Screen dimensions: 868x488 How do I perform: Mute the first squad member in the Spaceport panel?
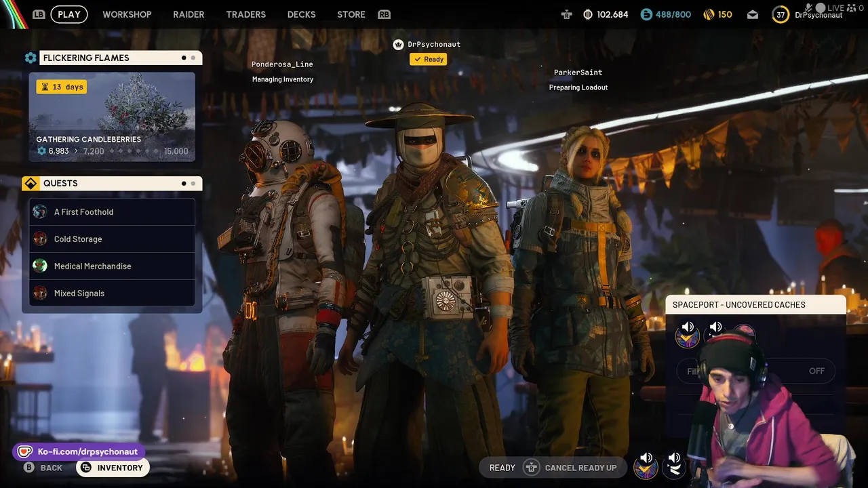click(688, 334)
